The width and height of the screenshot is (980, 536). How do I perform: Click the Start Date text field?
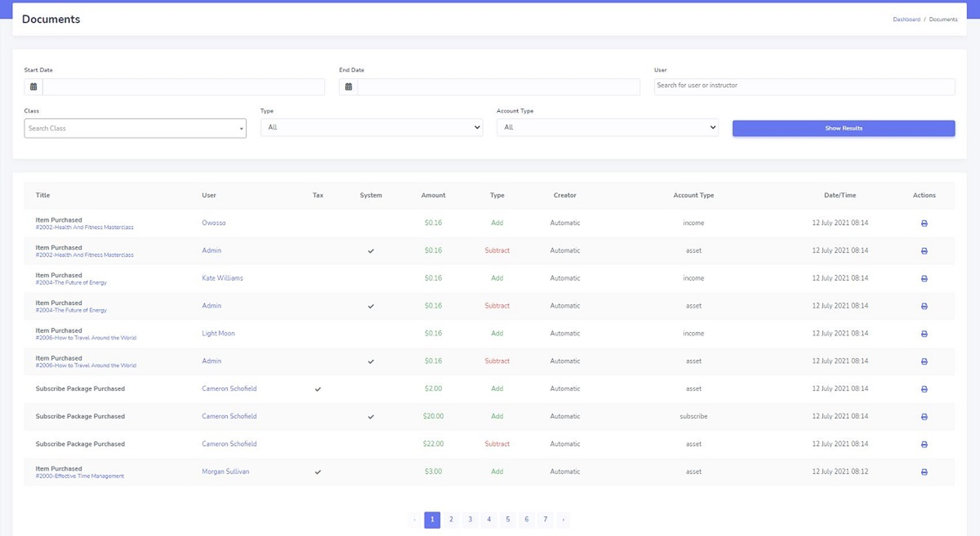click(183, 87)
